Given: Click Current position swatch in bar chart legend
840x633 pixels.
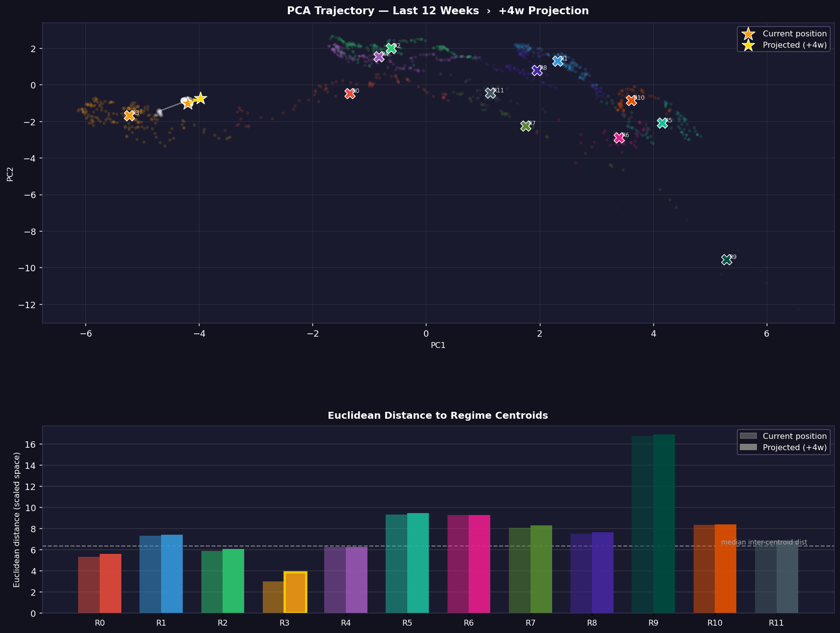Looking at the screenshot, I should click(x=748, y=436).
